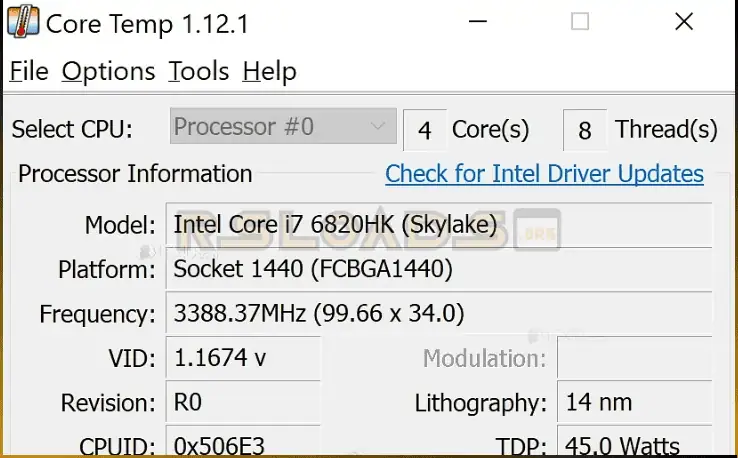The image size is (738, 458).
Task: Click the core count field showing 4
Action: coord(425,130)
